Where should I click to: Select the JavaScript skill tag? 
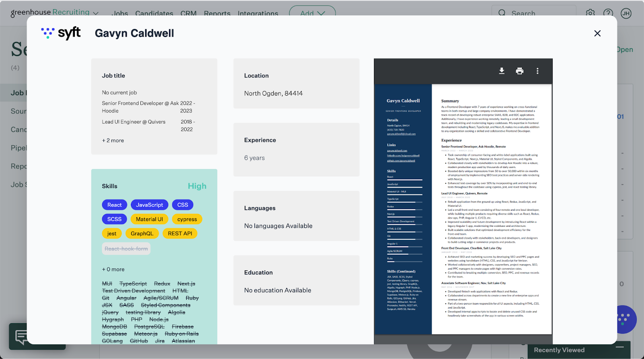(149, 205)
